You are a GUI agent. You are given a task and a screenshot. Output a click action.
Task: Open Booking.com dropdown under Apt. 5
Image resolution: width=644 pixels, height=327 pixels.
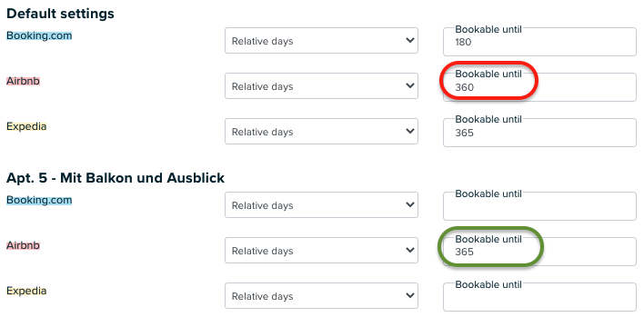(321, 204)
